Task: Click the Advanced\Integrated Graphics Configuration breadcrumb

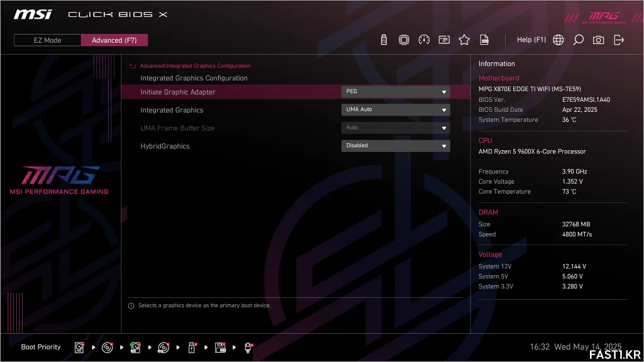Action: (x=195, y=66)
